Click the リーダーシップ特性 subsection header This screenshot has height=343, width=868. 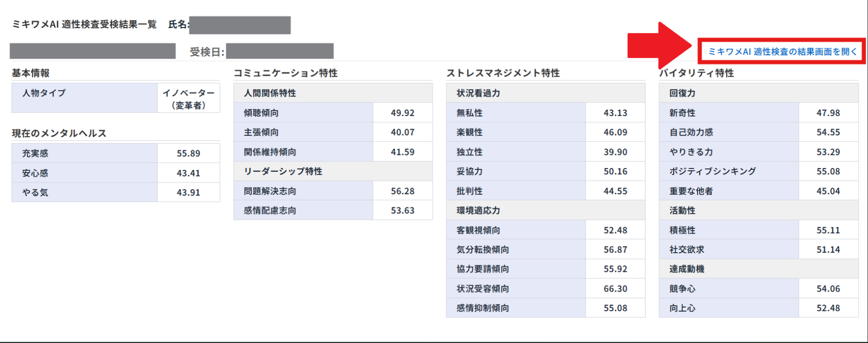coord(283,171)
